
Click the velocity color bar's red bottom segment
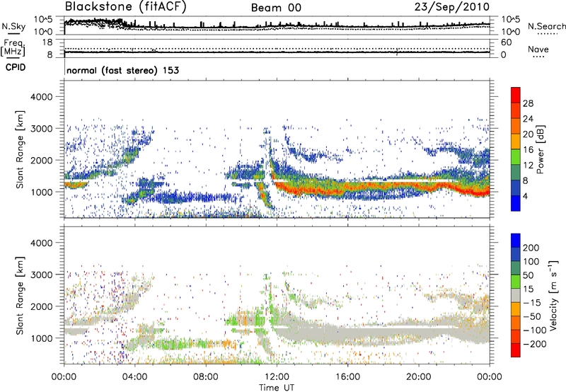[516, 350]
